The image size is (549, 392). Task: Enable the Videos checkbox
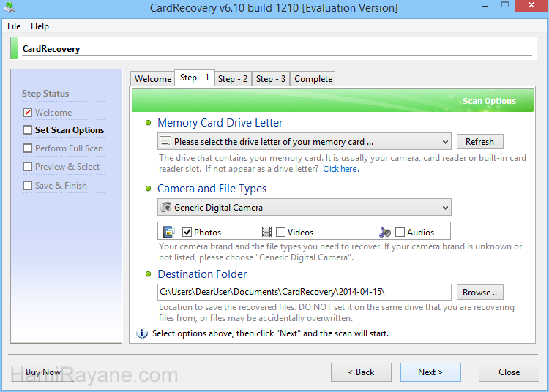(280, 232)
